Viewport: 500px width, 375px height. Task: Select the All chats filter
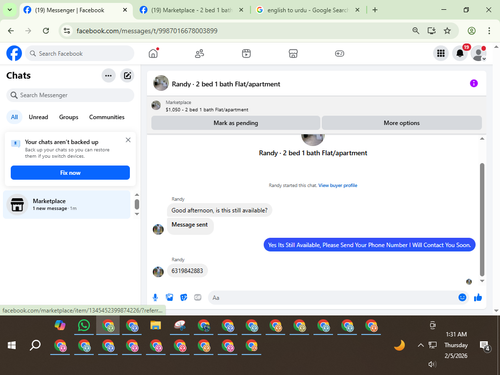[14, 117]
